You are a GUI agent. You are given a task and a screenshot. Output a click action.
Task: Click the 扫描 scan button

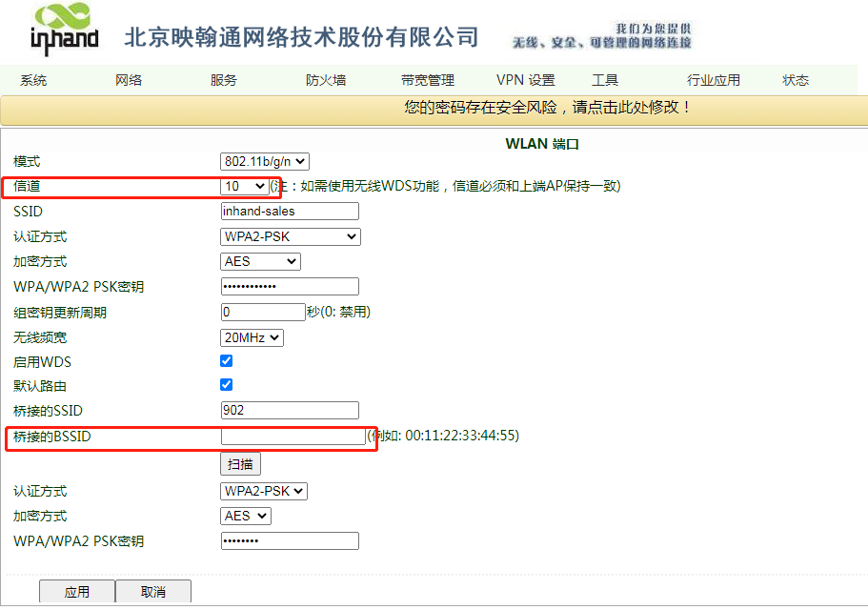point(240,464)
